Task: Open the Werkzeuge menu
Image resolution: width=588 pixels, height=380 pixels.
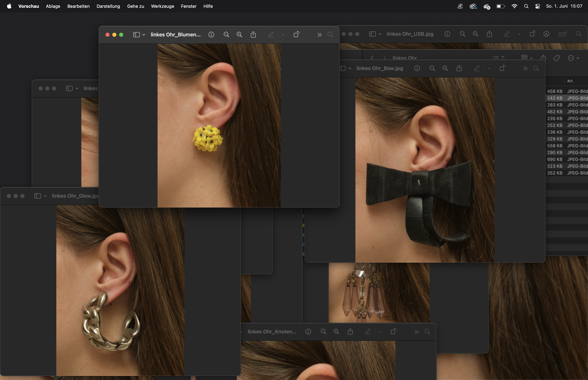Action: pyautogui.click(x=162, y=6)
